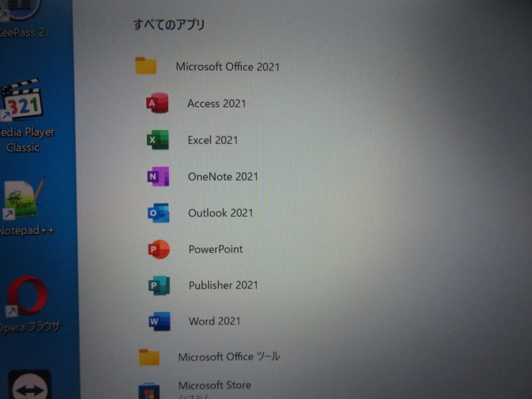532x399 pixels.
Task: Select the Microsoft Store text entry
Action: point(215,385)
